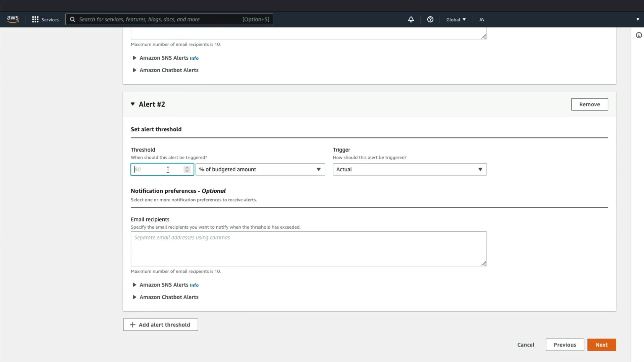The height and width of the screenshot is (362, 644).
Task: Collapse the Alert #2 section
Action: pos(133,104)
